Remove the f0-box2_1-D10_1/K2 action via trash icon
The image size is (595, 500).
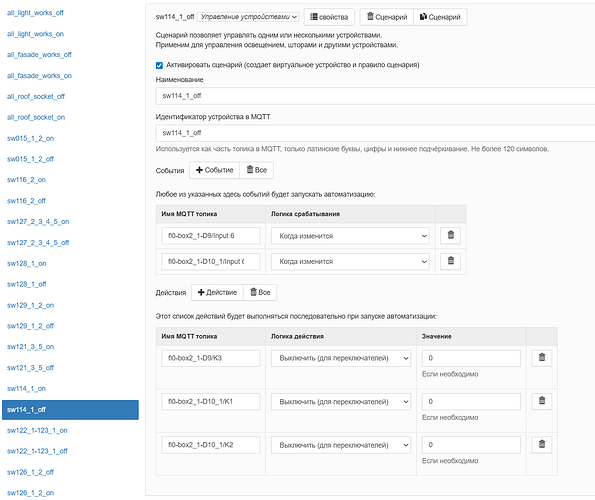tap(541, 444)
